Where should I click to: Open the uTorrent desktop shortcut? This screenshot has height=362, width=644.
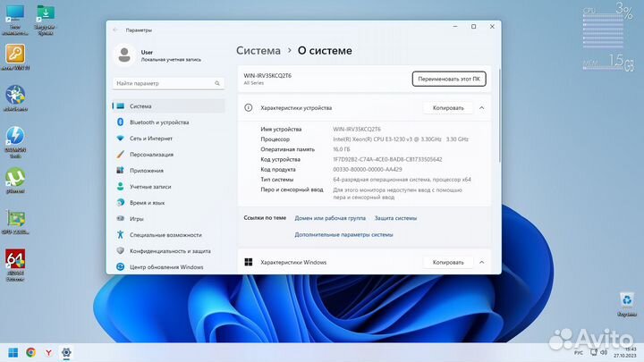(15, 181)
